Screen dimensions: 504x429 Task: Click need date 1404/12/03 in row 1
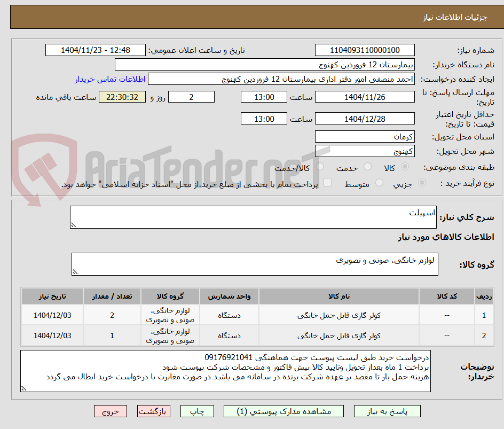click(x=52, y=316)
